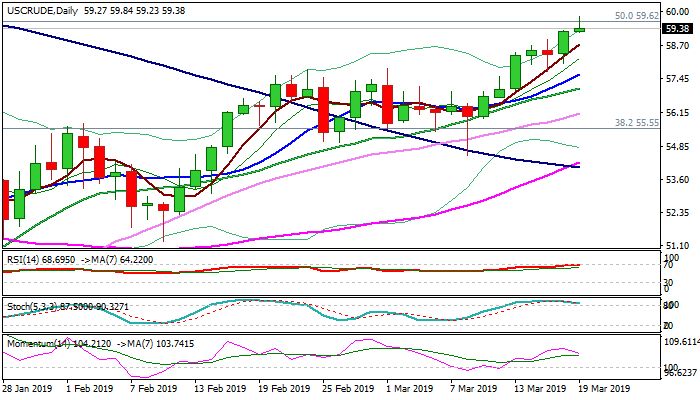Viewport: 700px width, 400px height.
Task: Click the 1 Mar 2019 date label
Action: coord(411,387)
